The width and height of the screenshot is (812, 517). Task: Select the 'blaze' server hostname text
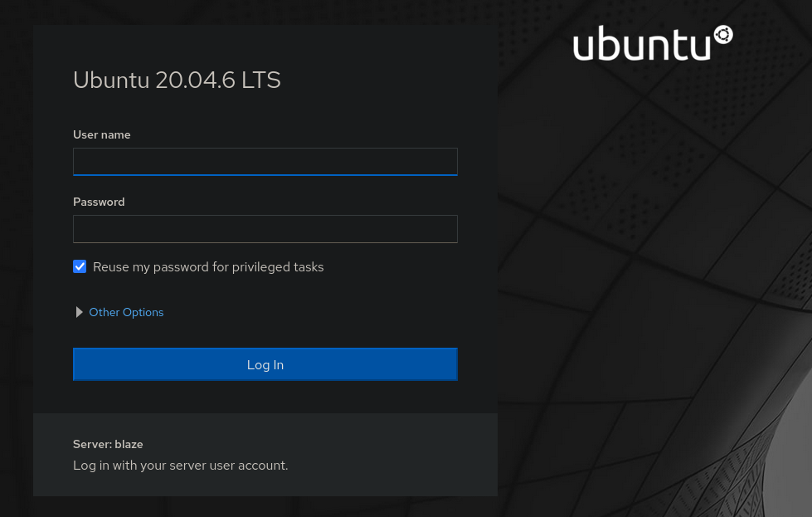click(x=129, y=444)
